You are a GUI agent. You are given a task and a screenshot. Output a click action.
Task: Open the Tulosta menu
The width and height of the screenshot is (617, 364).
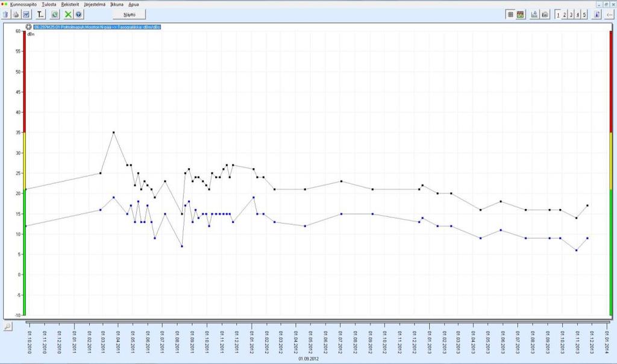[x=49, y=4]
